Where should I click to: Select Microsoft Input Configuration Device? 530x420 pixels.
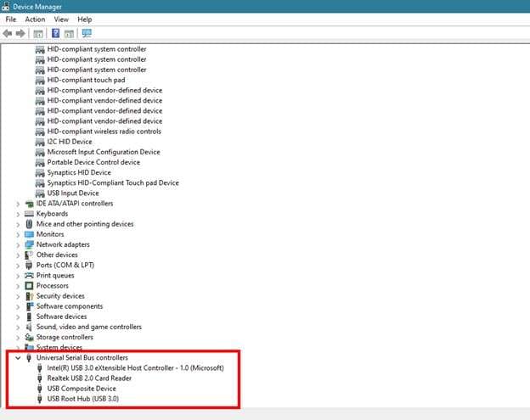point(104,152)
